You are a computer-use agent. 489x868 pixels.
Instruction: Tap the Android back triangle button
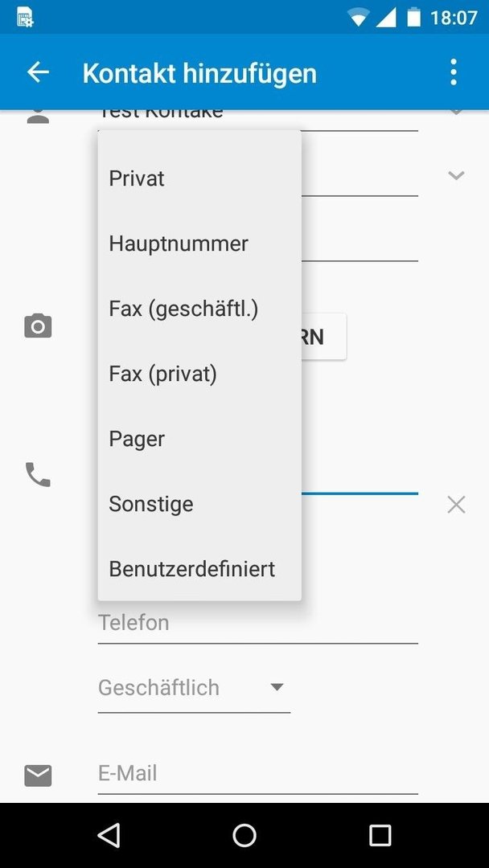(109, 835)
